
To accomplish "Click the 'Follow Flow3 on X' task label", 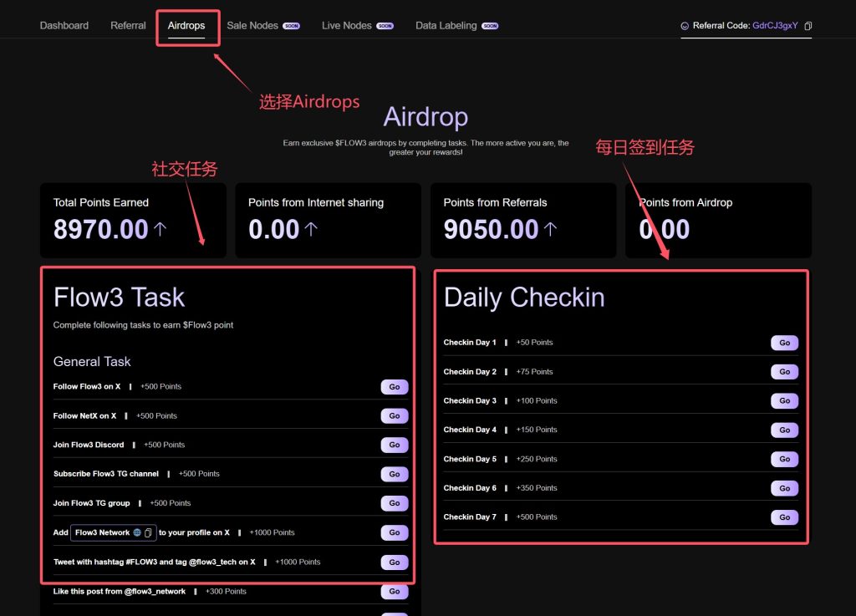I will coord(87,386).
